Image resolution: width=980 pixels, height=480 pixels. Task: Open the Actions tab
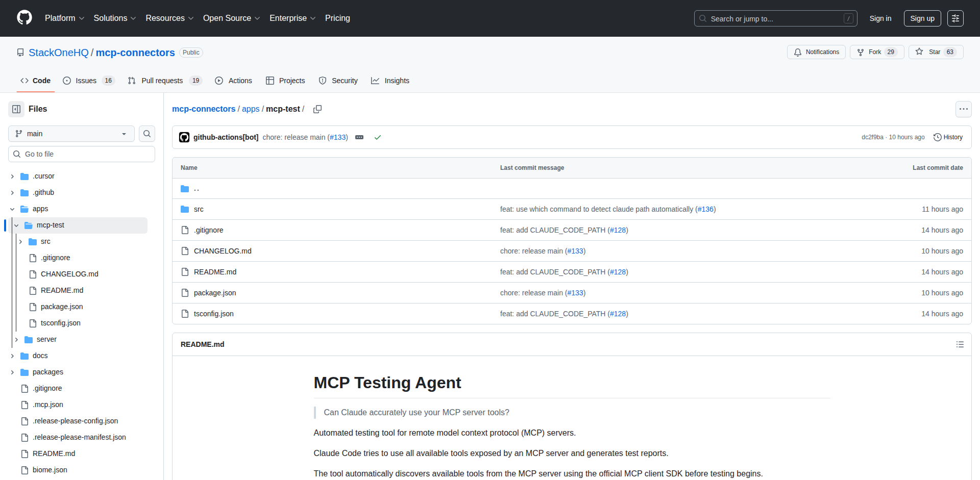[234, 81]
